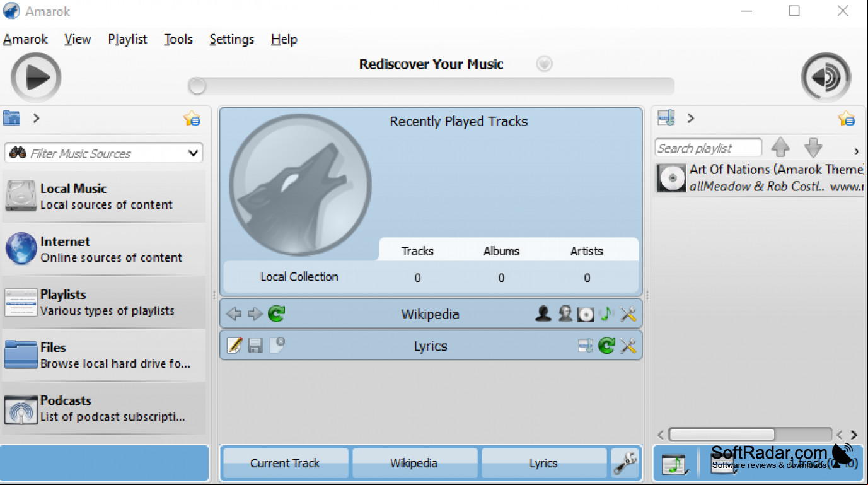Show Wikipedia track page note icon

coord(606,313)
